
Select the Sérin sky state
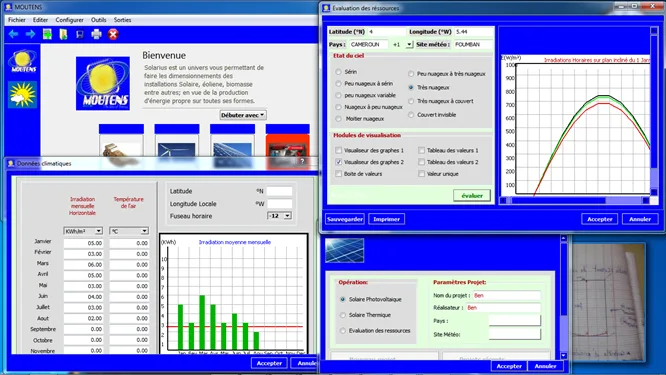339,72
